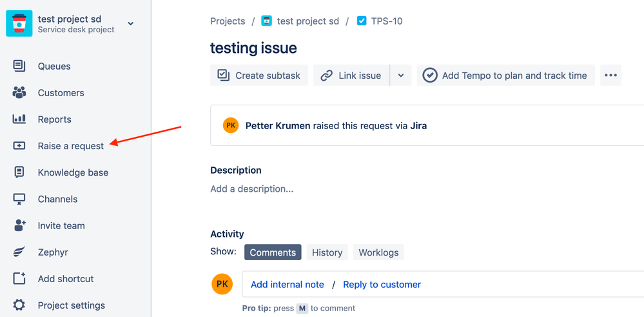Click Reply to customer link
The width and height of the screenshot is (644, 317).
point(382,284)
